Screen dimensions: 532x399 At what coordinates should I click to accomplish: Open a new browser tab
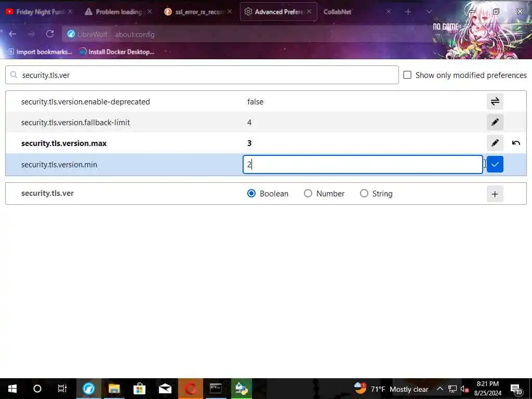pyautogui.click(x=408, y=11)
